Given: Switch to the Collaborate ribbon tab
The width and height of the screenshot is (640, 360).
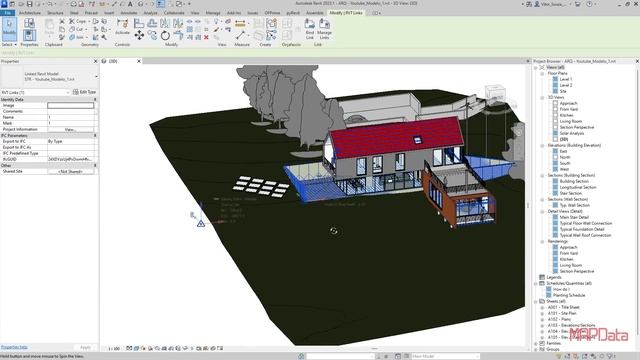Looking at the screenshot, I should click(174, 13).
